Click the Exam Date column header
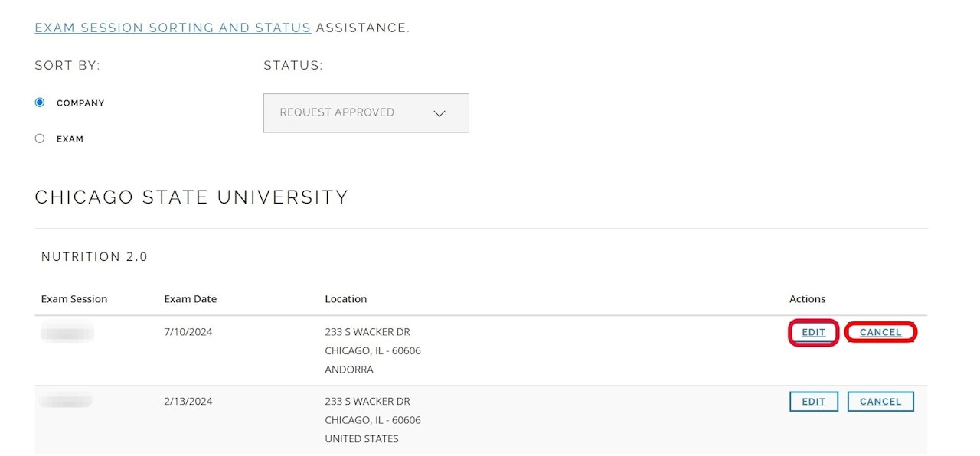The width and height of the screenshot is (980, 456). coord(190,299)
